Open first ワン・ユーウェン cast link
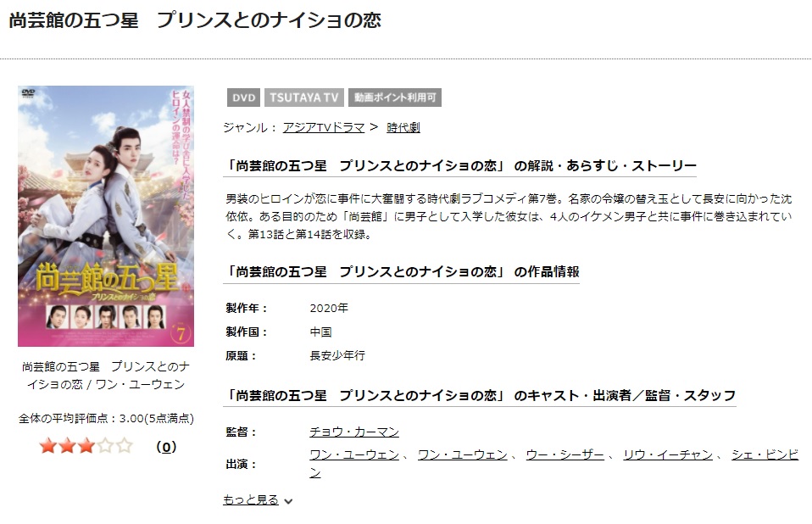Screen dimensions: 812x524 (x=354, y=454)
